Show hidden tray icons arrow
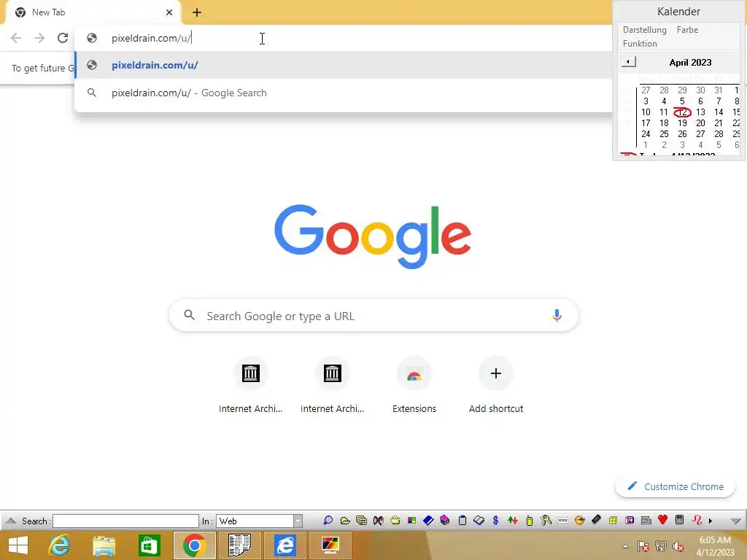 (625, 546)
